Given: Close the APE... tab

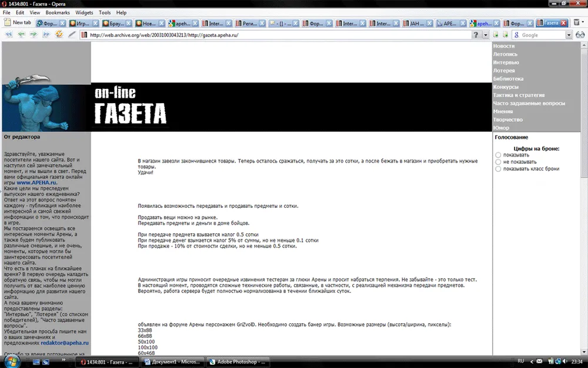Looking at the screenshot, I should coord(463,24).
